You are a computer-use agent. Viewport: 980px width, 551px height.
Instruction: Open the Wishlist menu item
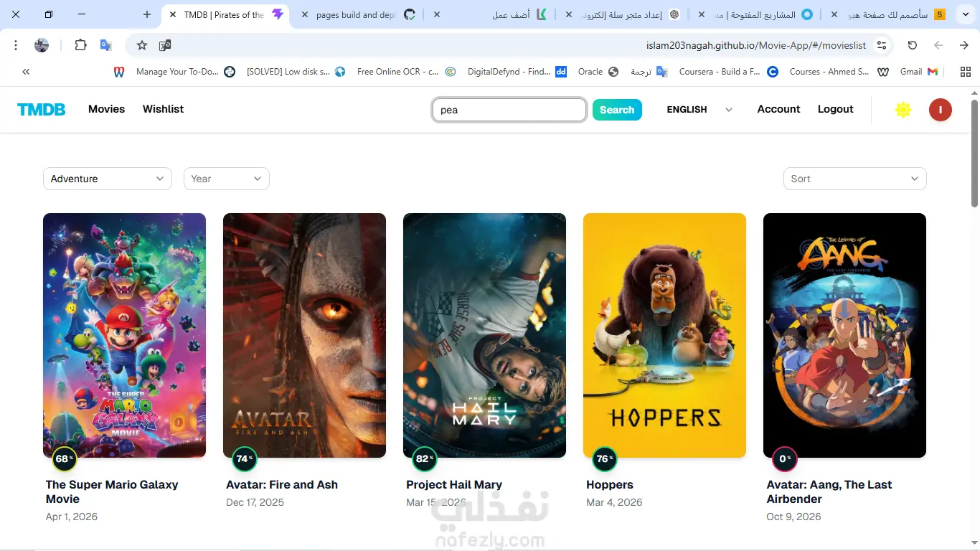click(163, 109)
